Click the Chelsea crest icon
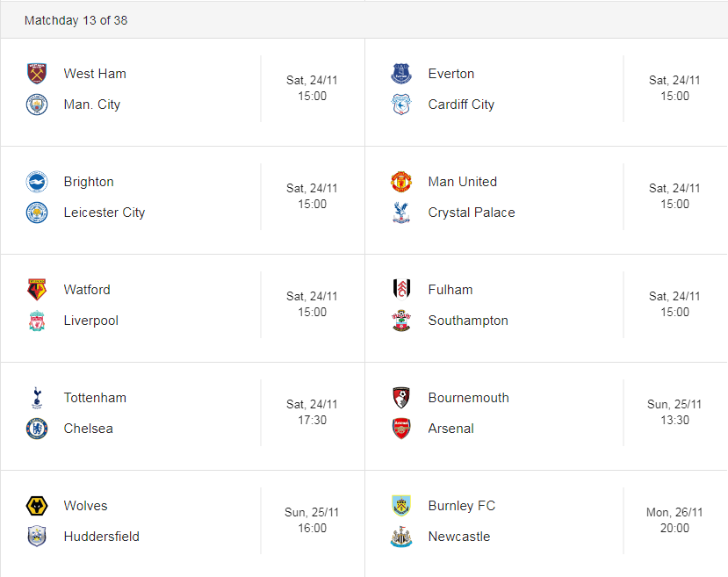This screenshot has height=577, width=728. click(37, 429)
